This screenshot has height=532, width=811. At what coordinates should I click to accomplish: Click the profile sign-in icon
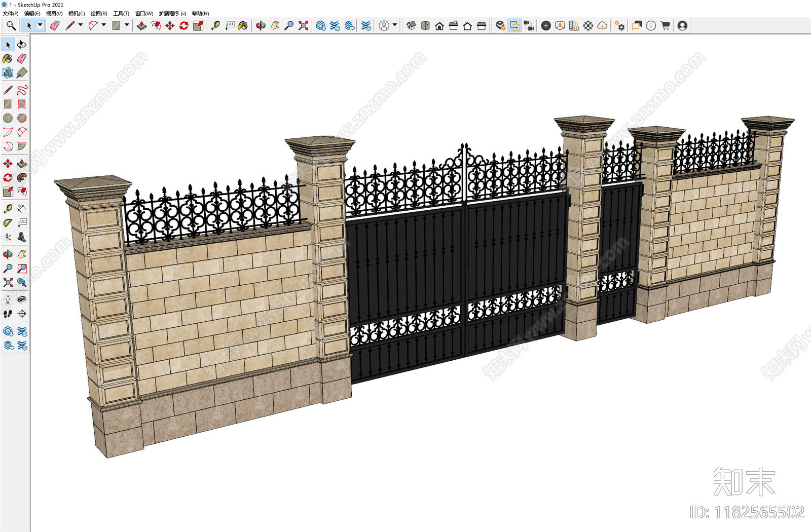[682, 25]
